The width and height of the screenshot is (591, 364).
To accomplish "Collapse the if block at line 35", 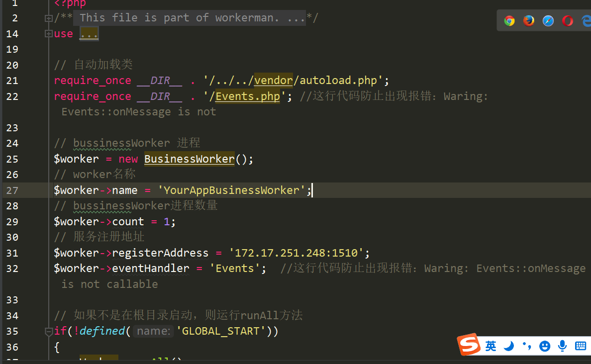I will coord(48,331).
